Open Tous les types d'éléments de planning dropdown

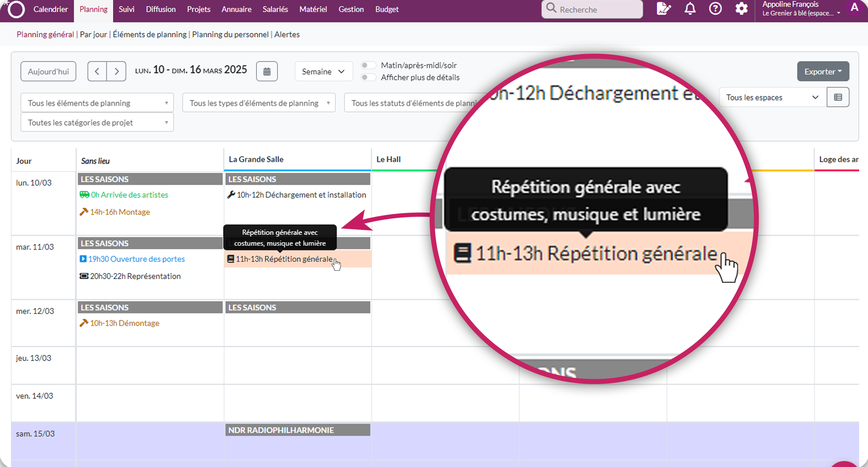pos(259,103)
